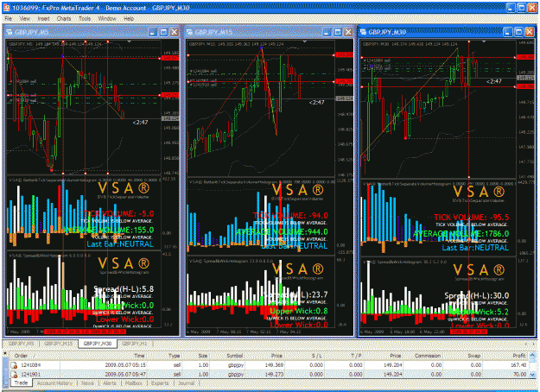
Task: Open the Window menu
Action: pos(107,19)
